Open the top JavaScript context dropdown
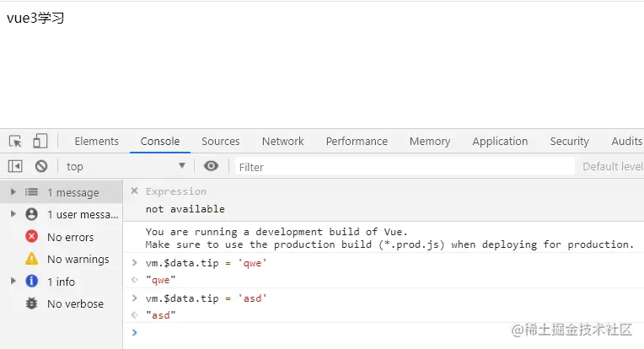The width and height of the screenshot is (644, 349). 126,167
